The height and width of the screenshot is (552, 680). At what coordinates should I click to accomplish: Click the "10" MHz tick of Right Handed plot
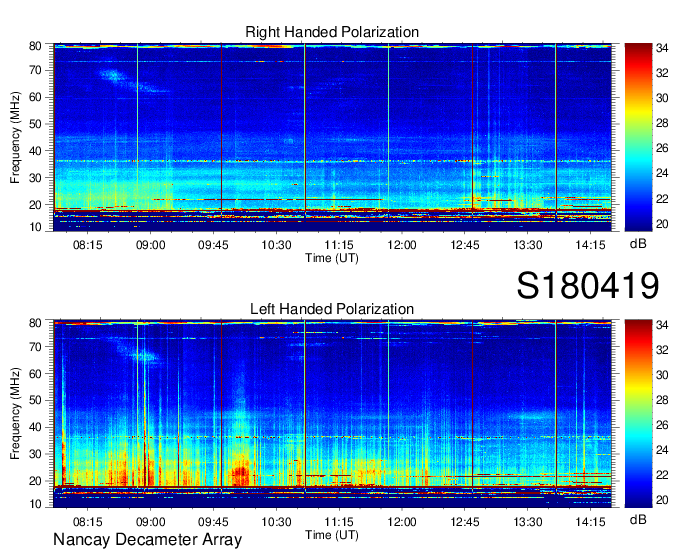[x=36, y=227]
